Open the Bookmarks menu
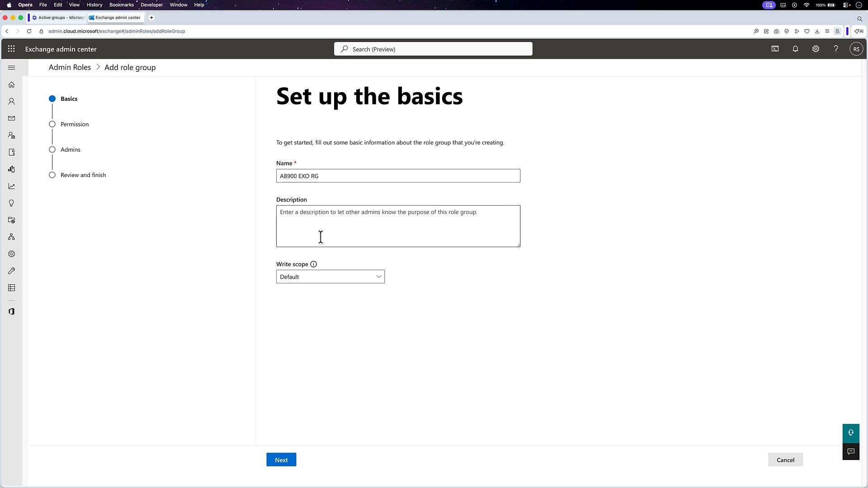This screenshot has height=488, width=868. click(x=121, y=5)
